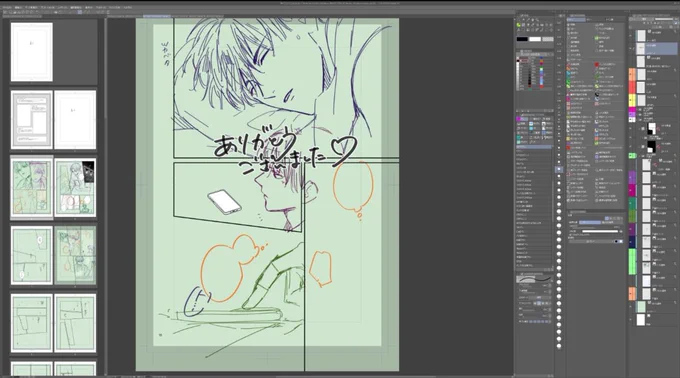Select the lower black-and-white layer mask thumbnail
Viewport: 680px width, 378px height.
tap(652, 147)
